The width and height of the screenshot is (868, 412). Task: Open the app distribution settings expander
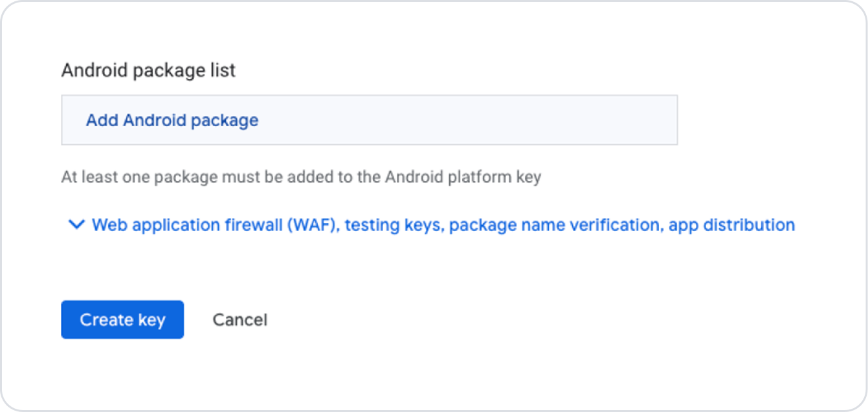coord(731,225)
